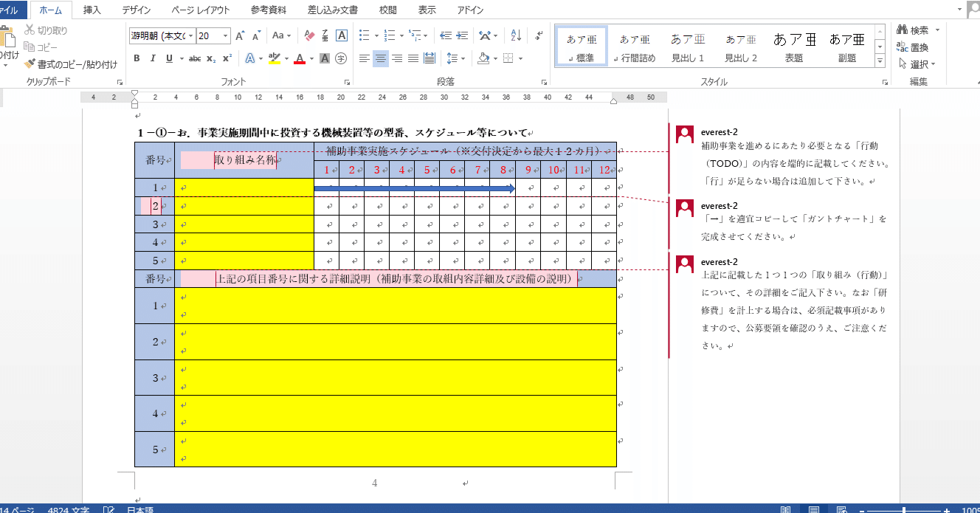Switch to Page Layout (ページ レイアウト) tab

[200, 10]
